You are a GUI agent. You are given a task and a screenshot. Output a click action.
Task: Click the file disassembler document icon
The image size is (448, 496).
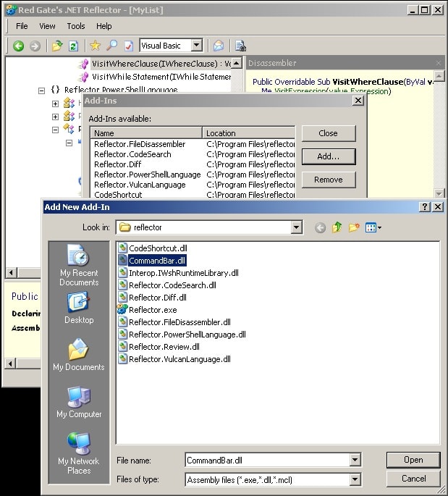(240, 46)
